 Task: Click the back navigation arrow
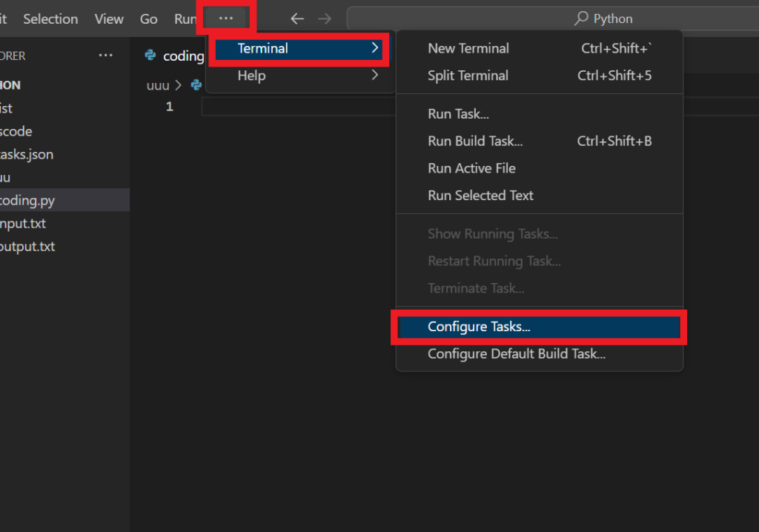(x=297, y=19)
